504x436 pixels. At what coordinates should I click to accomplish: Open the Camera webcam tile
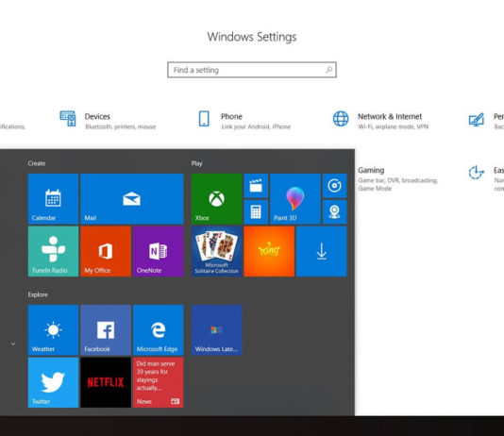point(335,211)
